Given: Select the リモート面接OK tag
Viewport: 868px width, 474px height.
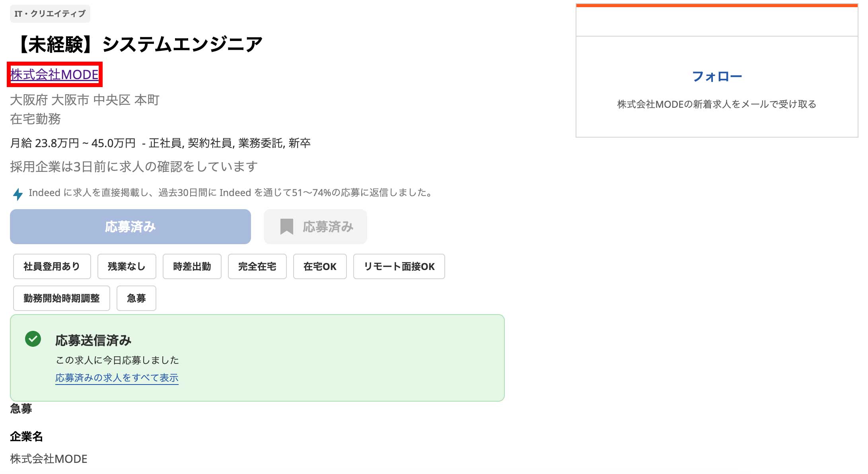Looking at the screenshot, I should (x=399, y=266).
